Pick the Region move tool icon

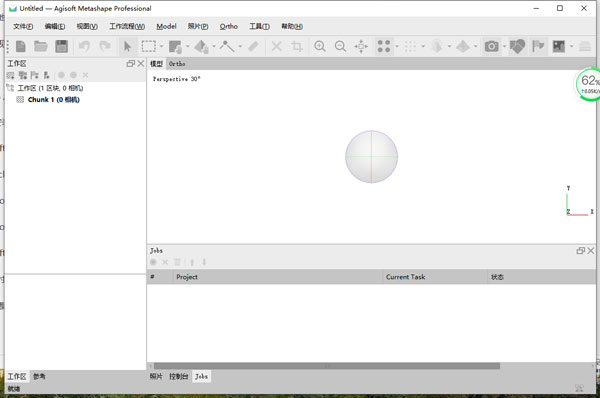coord(175,46)
